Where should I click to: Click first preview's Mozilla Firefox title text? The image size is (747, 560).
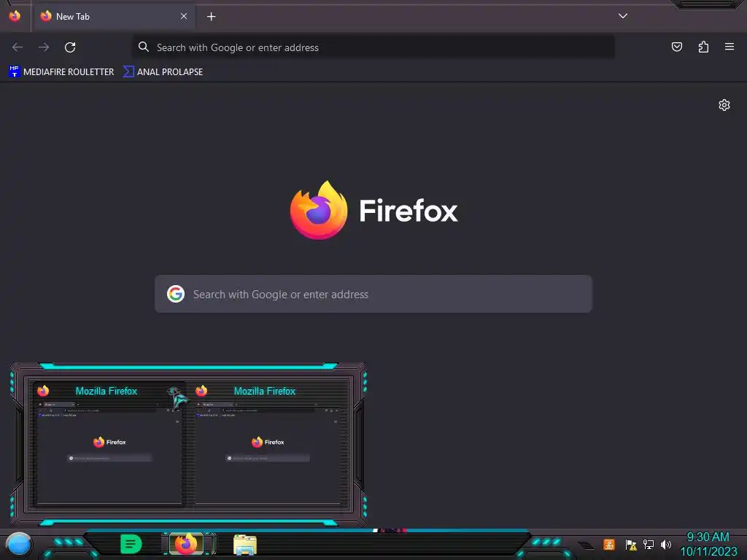pos(107,392)
